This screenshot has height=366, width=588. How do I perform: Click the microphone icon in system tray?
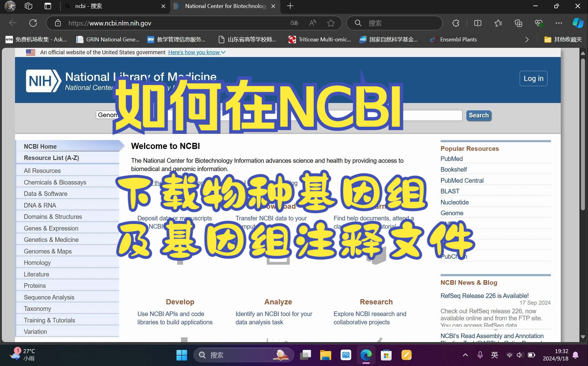pyautogui.click(x=480, y=355)
